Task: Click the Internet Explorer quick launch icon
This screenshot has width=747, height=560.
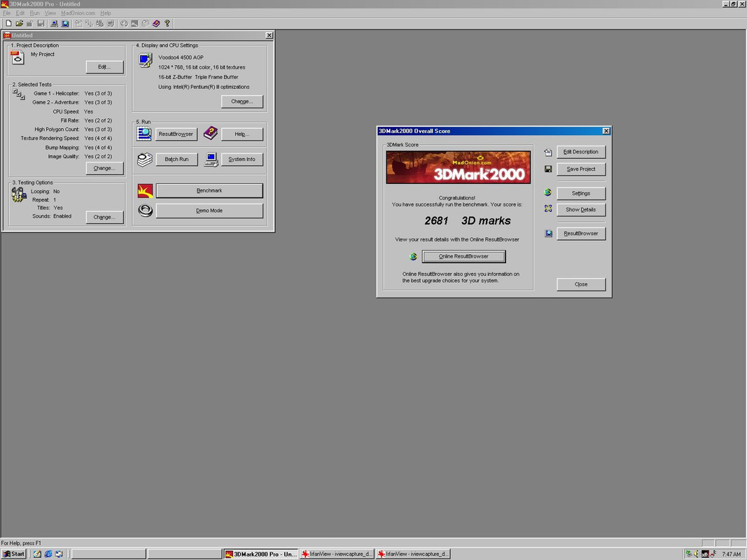Action: [x=48, y=554]
